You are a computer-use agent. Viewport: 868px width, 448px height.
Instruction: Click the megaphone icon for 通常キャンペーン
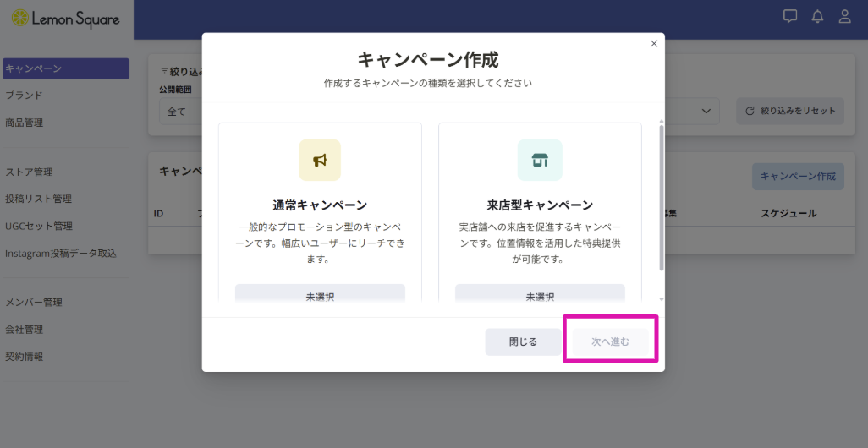(320, 160)
